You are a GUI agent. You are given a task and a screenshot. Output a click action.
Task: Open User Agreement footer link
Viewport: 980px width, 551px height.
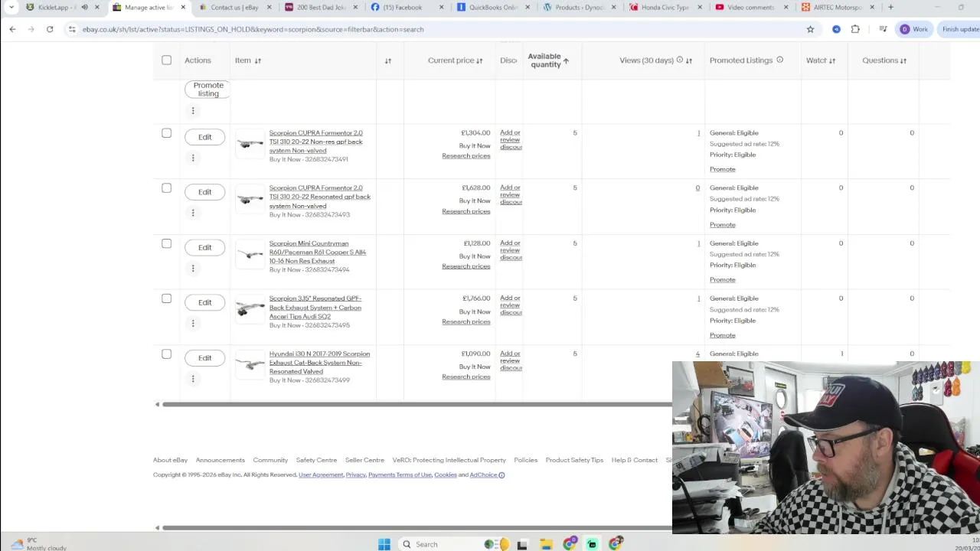click(321, 475)
